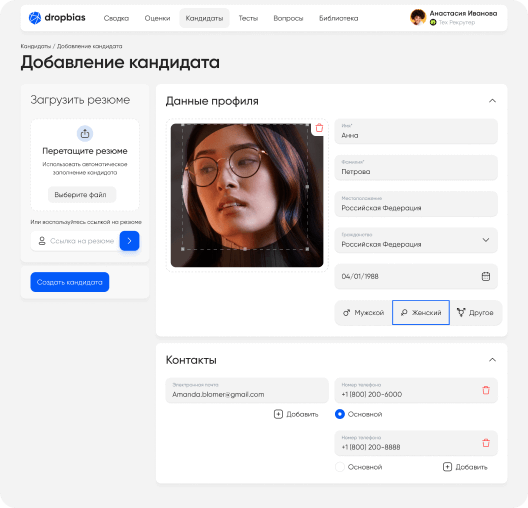Open the date picker calendar icon

pyautogui.click(x=486, y=276)
